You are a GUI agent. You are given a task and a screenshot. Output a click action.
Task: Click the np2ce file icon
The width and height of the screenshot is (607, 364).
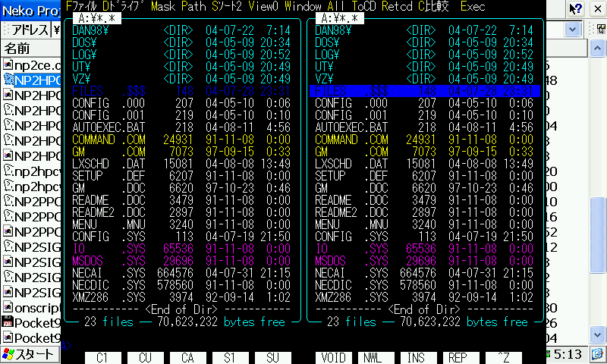[x=8, y=64]
